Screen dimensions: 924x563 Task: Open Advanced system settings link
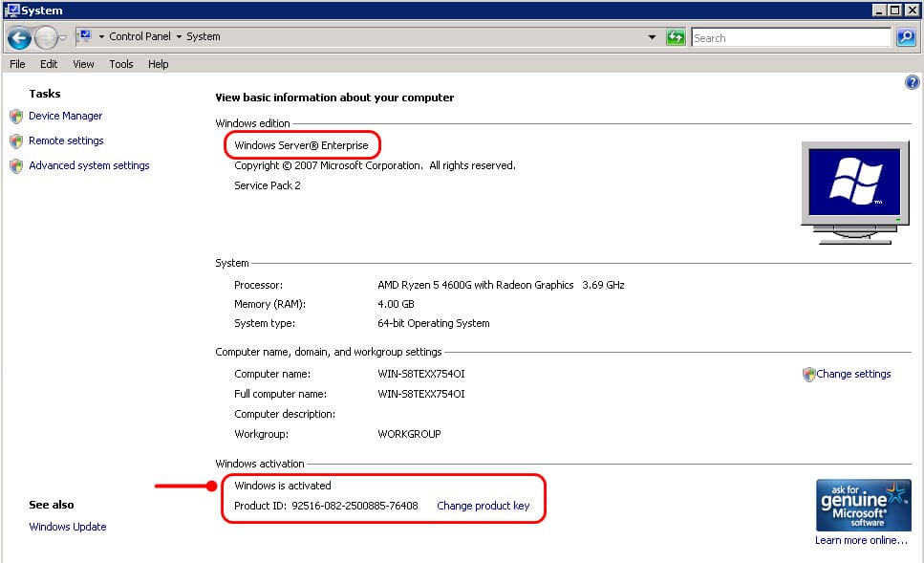tap(89, 165)
